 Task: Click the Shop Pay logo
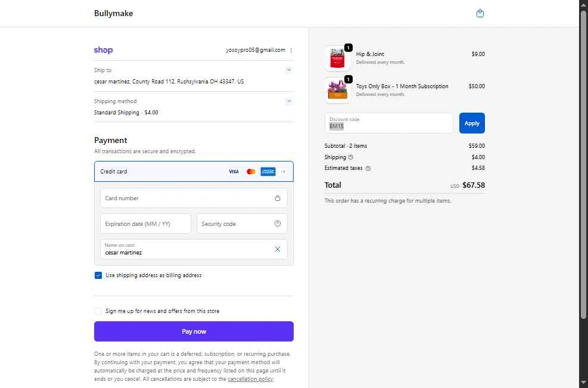(x=103, y=50)
